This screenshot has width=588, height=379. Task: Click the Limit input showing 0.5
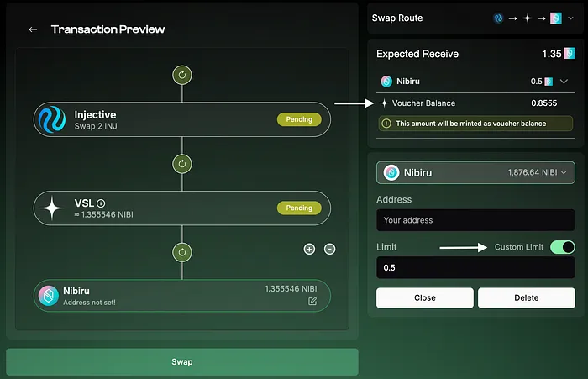475,267
